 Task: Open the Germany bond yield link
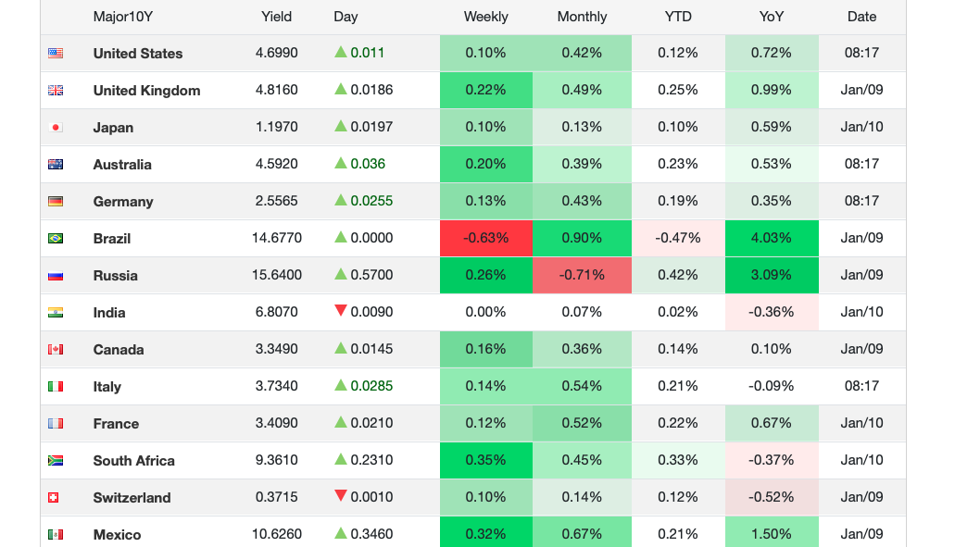pyautogui.click(x=123, y=202)
